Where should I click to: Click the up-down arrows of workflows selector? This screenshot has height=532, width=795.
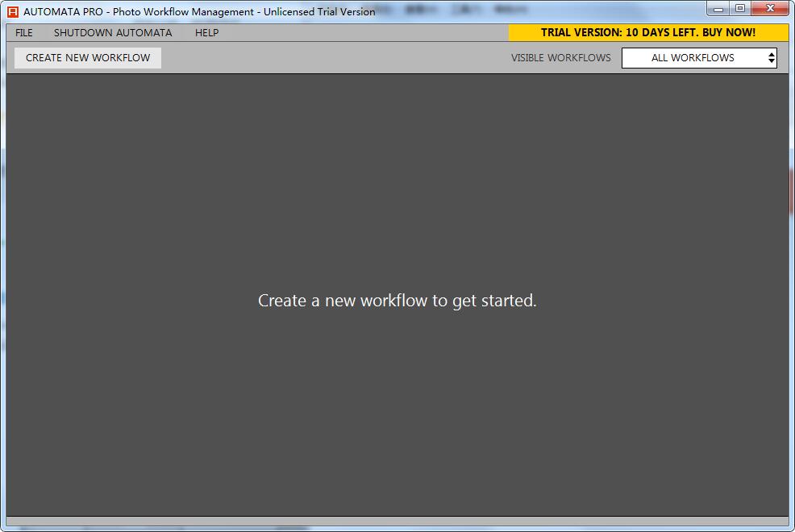(x=771, y=58)
